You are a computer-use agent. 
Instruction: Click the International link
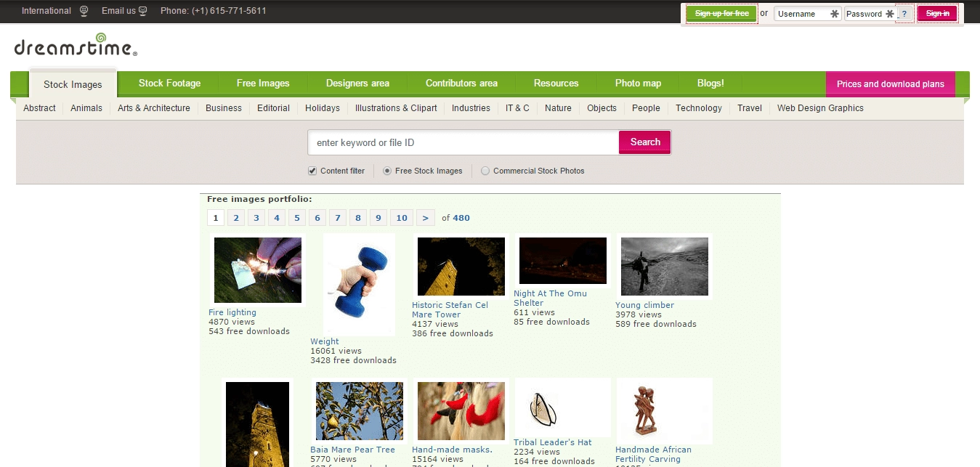[46, 11]
